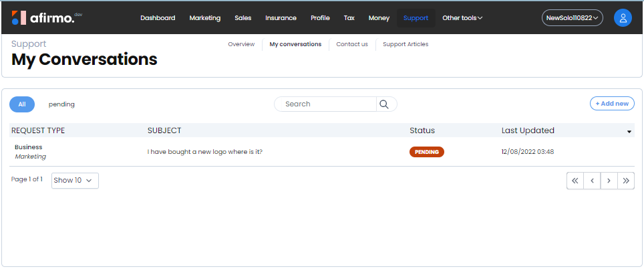Click the search magnifier icon
Screen dimensions: 644x269
[384, 104]
